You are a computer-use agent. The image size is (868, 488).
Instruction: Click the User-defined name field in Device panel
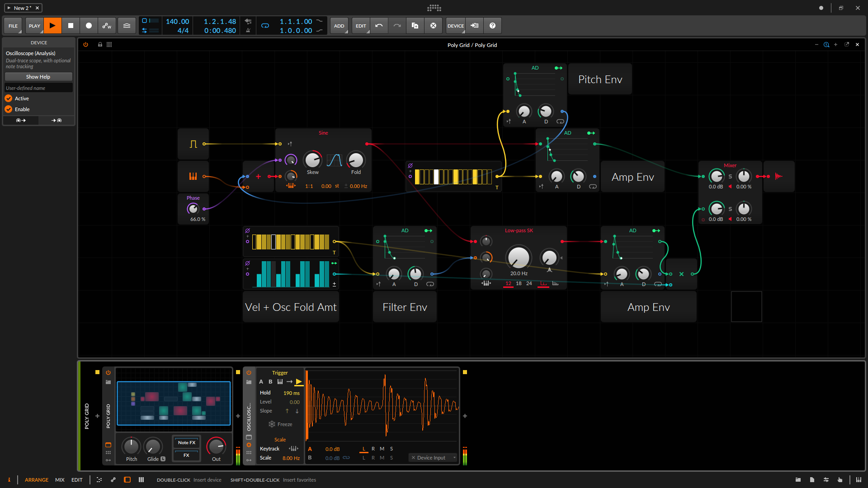coord(38,87)
